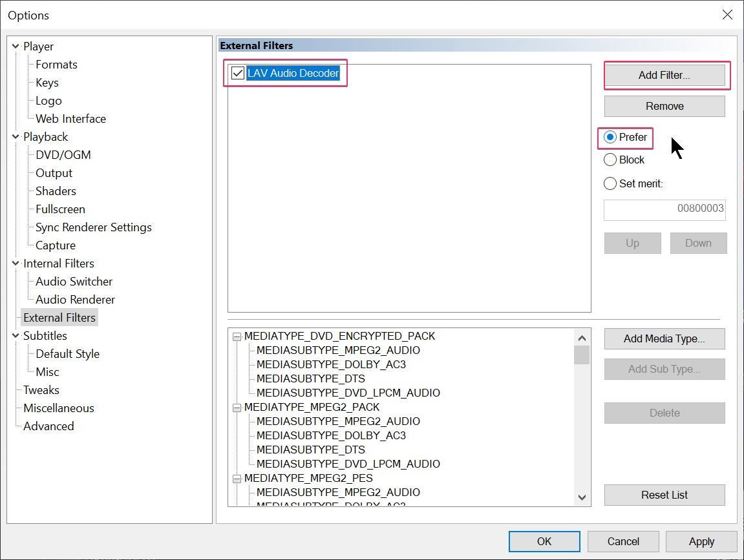Screen dimensions: 744x560
Task: Collapse MEDIATYPE_MPEG2_PACK node
Action: click(x=237, y=408)
